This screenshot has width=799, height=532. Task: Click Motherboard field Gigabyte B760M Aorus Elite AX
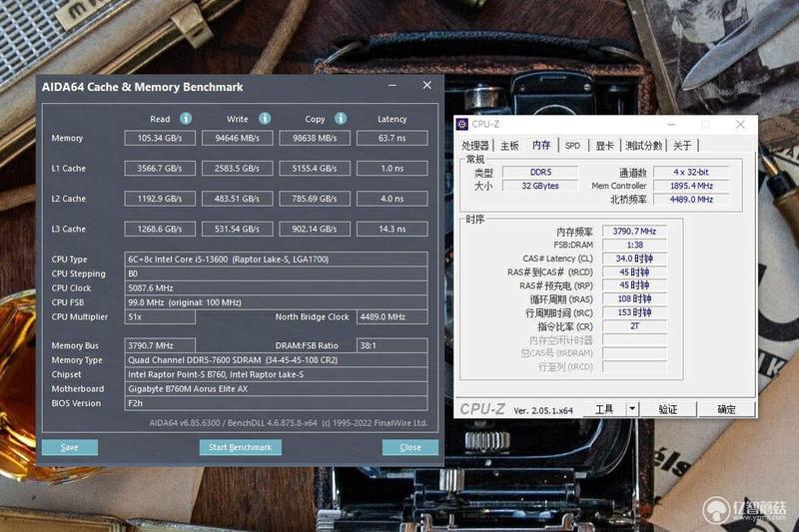pyautogui.click(x=276, y=389)
